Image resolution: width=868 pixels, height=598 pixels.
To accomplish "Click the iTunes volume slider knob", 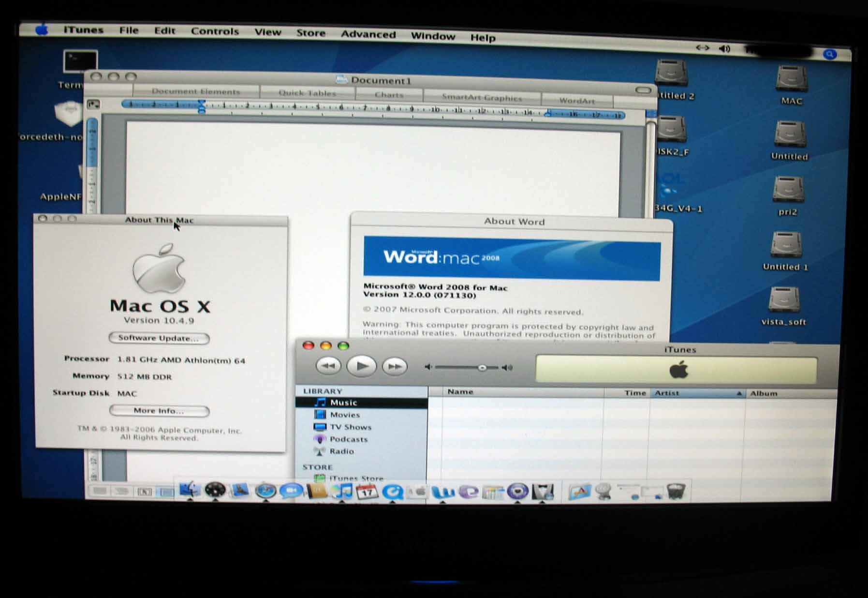I will 482,368.
